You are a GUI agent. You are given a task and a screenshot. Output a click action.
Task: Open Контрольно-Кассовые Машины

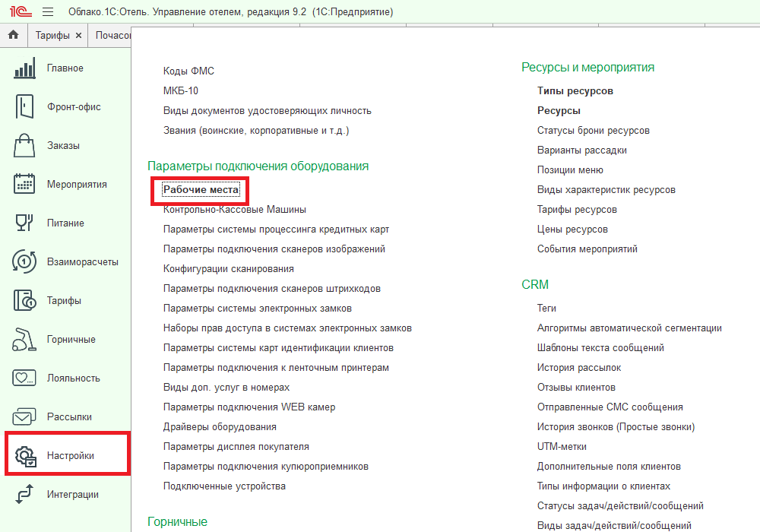[x=235, y=210]
